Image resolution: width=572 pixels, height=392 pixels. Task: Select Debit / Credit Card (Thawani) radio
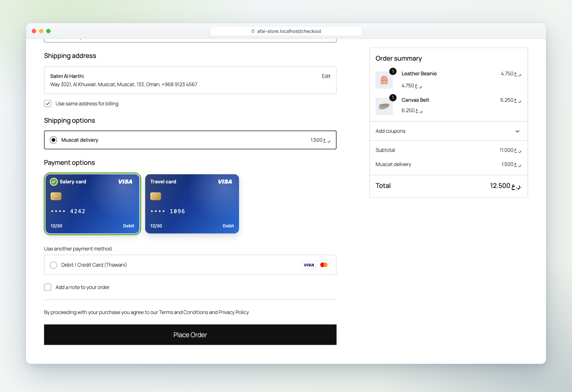coord(53,265)
